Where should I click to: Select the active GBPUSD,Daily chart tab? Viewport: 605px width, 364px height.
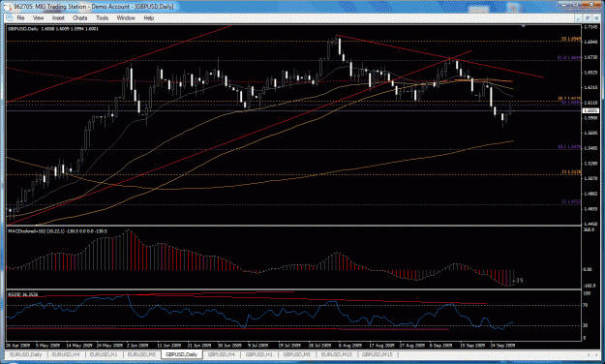(181, 354)
